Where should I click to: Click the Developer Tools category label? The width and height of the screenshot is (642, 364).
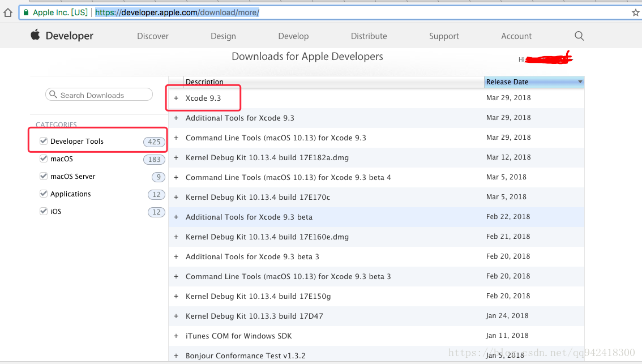77,142
